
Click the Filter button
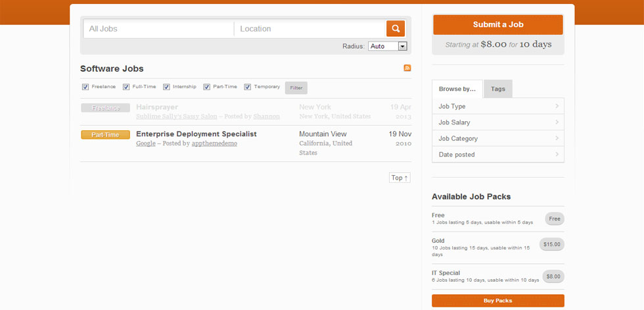click(296, 88)
